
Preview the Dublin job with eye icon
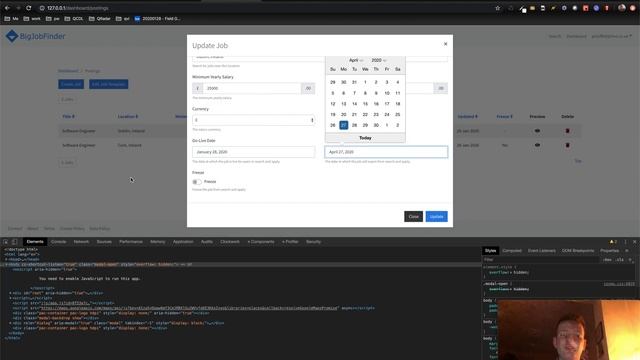537,131
